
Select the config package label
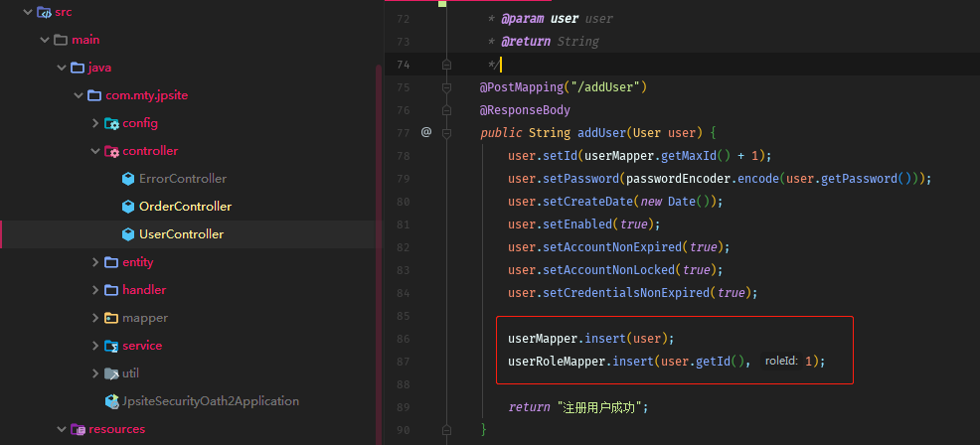[x=140, y=123]
